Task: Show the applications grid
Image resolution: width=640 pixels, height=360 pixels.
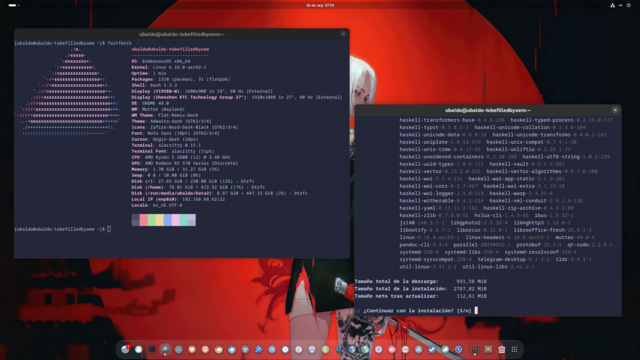Action: coord(514,349)
